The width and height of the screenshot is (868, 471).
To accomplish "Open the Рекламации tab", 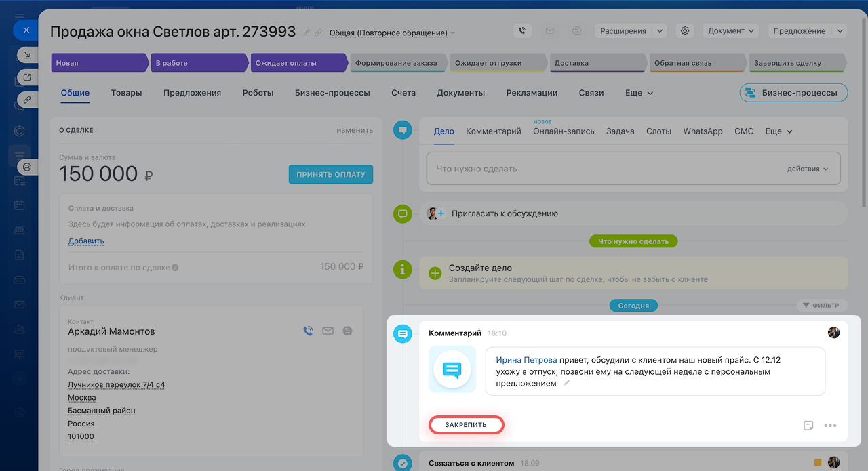I will pyautogui.click(x=532, y=93).
